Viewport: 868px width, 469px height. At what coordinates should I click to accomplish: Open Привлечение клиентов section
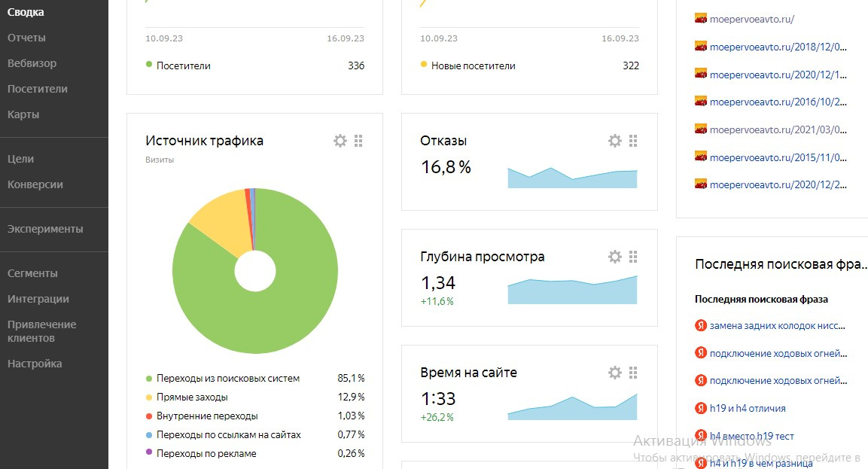coord(42,331)
